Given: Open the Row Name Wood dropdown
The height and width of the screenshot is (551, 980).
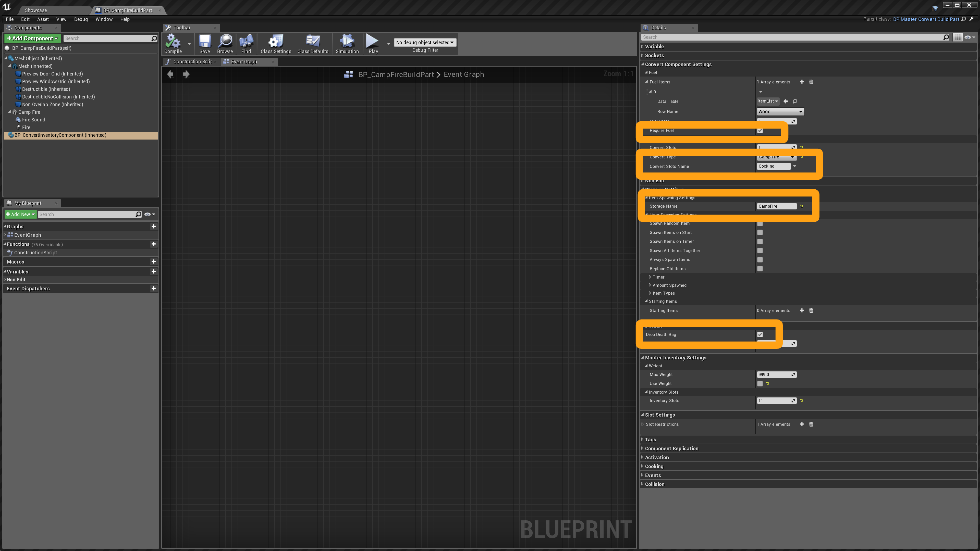Looking at the screenshot, I should (x=780, y=112).
